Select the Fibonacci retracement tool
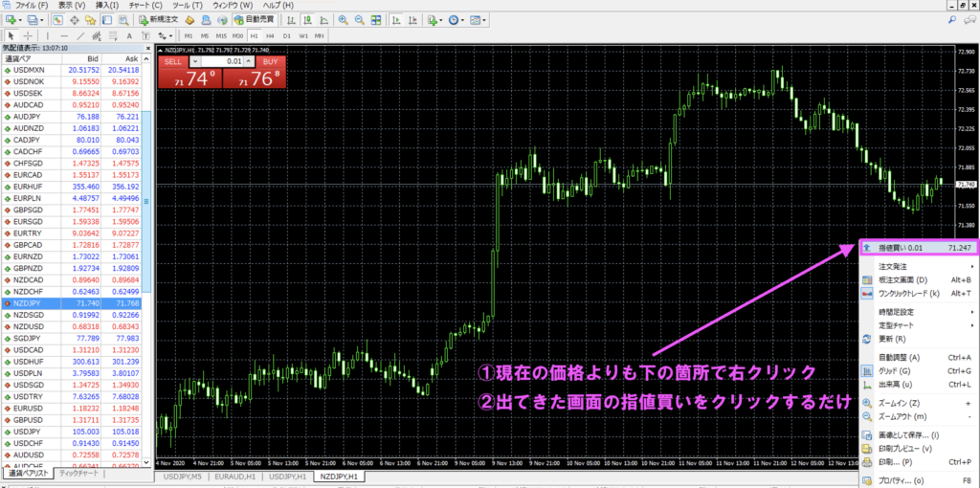 point(113,35)
